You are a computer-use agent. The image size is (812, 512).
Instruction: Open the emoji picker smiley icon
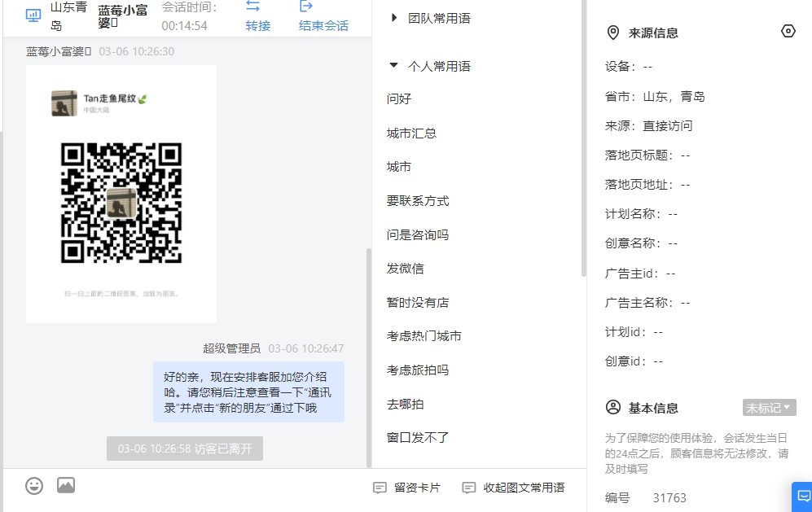click(34, 486)
